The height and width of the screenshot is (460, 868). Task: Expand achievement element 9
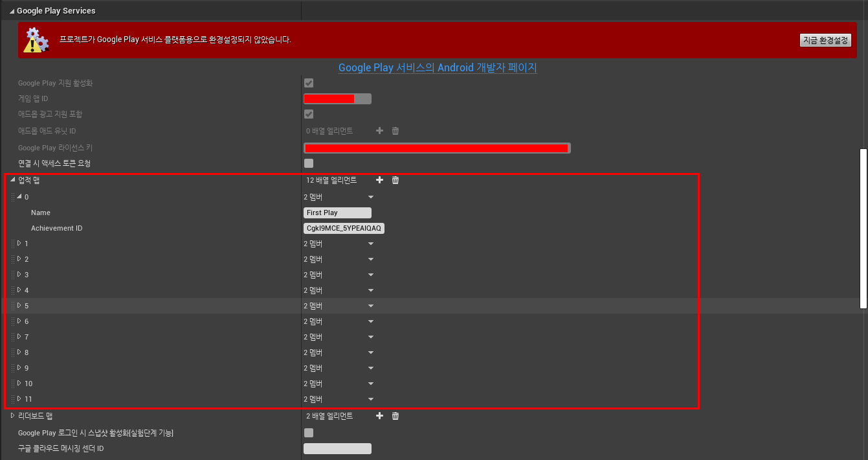tap(19, 368)
